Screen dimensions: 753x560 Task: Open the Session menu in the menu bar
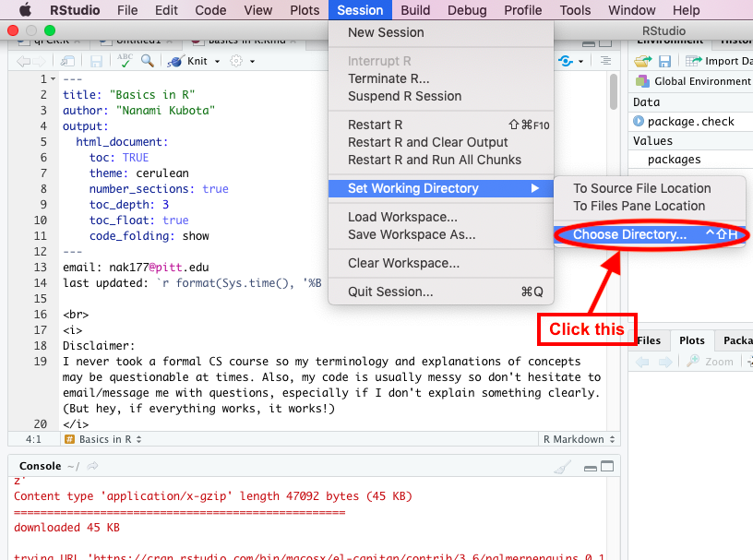tap(360, 10)
